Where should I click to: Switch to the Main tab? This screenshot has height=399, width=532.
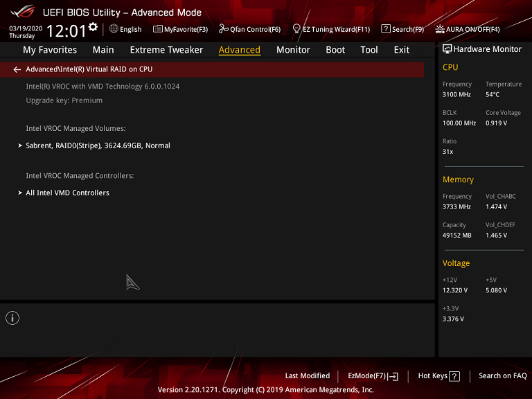103,50
